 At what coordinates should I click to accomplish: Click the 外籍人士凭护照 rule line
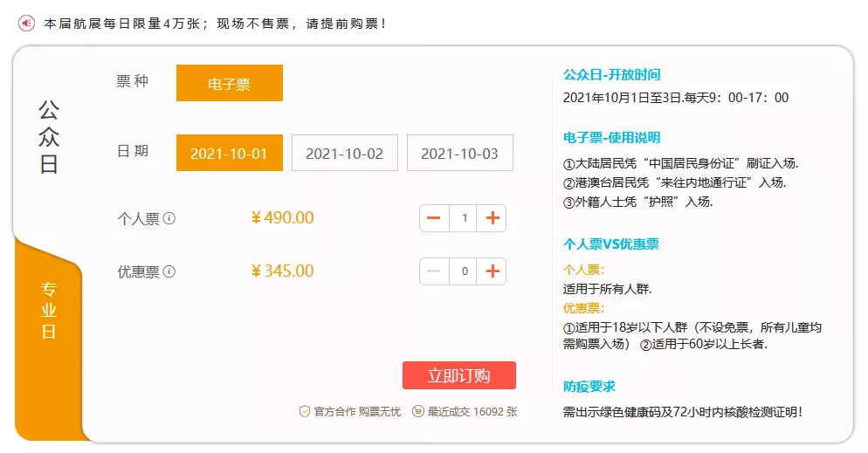(637, 202)
